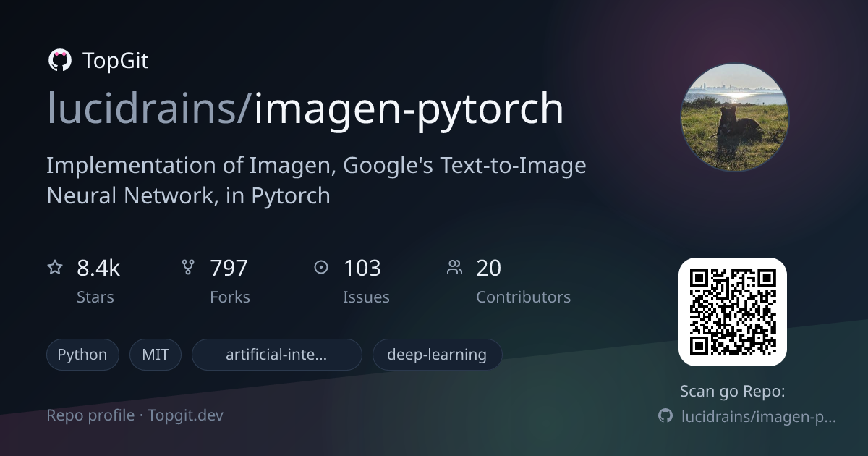The height and width of the screenshot is (456, 868).
Task: Click the Forks branch icon
Action: 188,268
